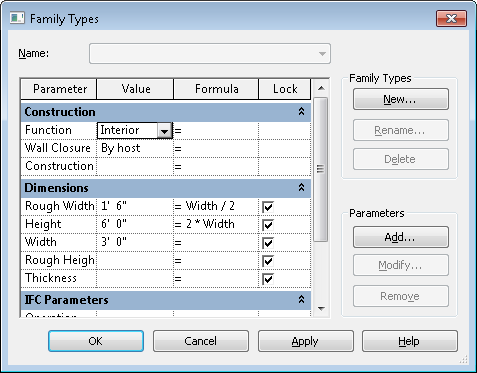Click the Modify... parameter button
The image size is (477, 373).
[x=401, y=265]
